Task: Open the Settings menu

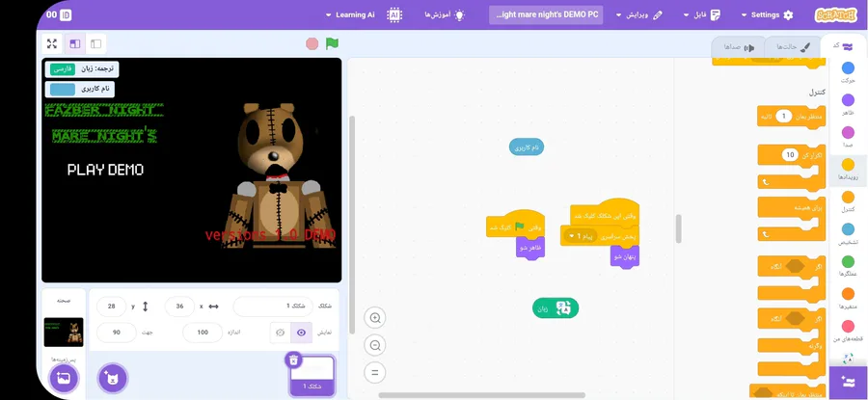Action: (768, 14)
